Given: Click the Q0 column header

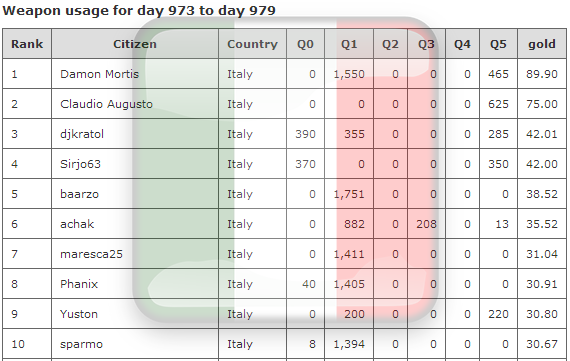Looking at the screenshot, I should point(305,44).
